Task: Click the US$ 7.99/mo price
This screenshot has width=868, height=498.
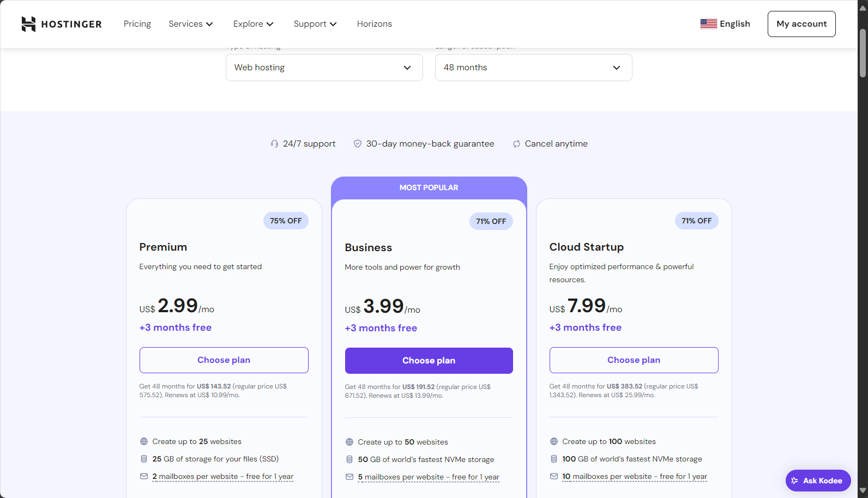Action: [x=586, y=306]
